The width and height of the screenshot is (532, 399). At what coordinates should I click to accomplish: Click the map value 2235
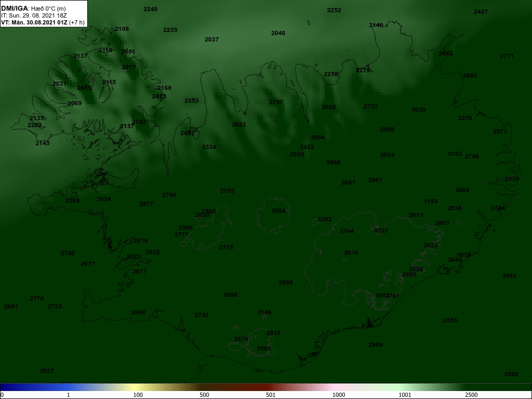point(170,30)
